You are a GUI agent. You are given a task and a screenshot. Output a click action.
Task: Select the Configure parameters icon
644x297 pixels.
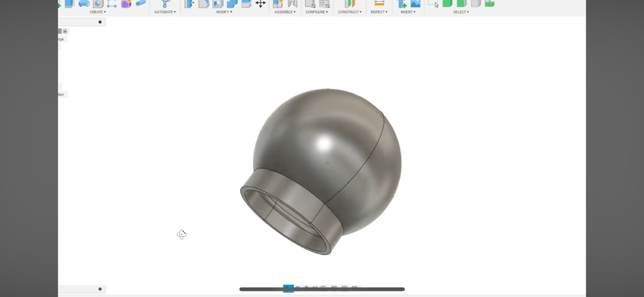click(x=310, y=4)
